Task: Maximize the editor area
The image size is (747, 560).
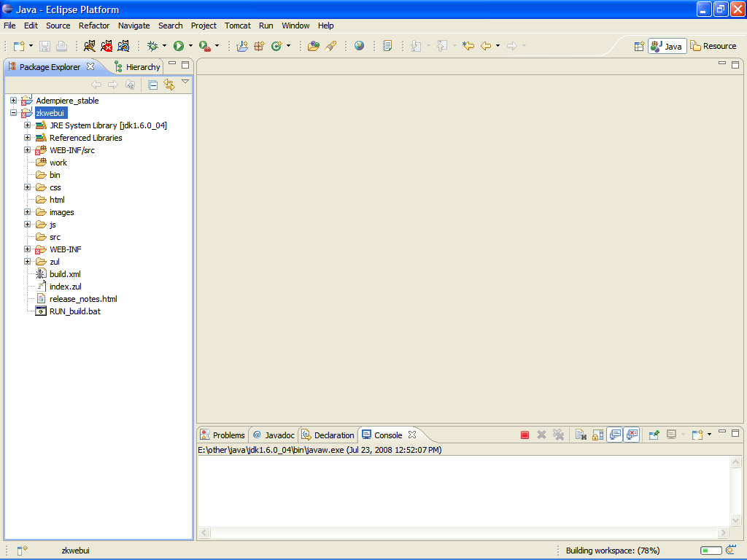Action: click(735, 65)
